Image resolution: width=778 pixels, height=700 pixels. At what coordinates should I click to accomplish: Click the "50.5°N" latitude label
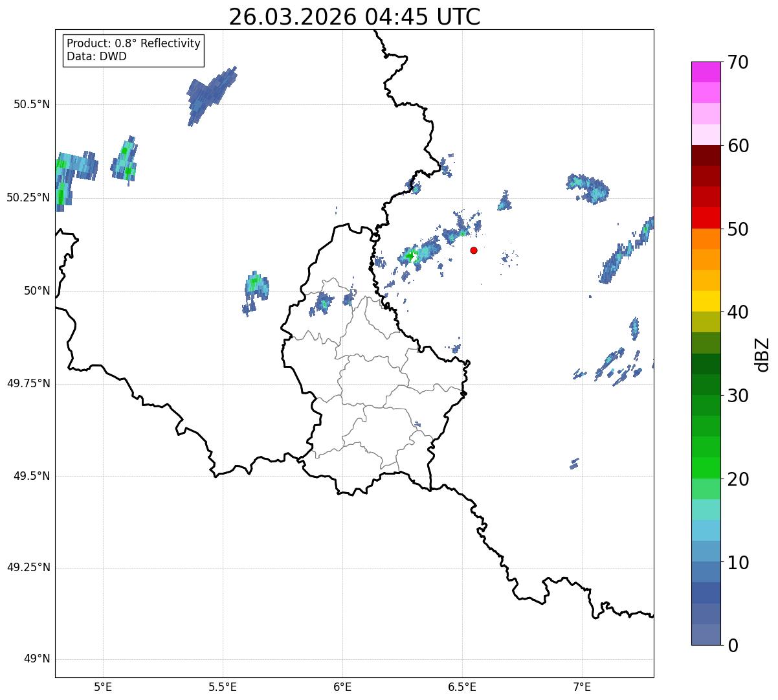pyautogui.click(x=31, y=105)
